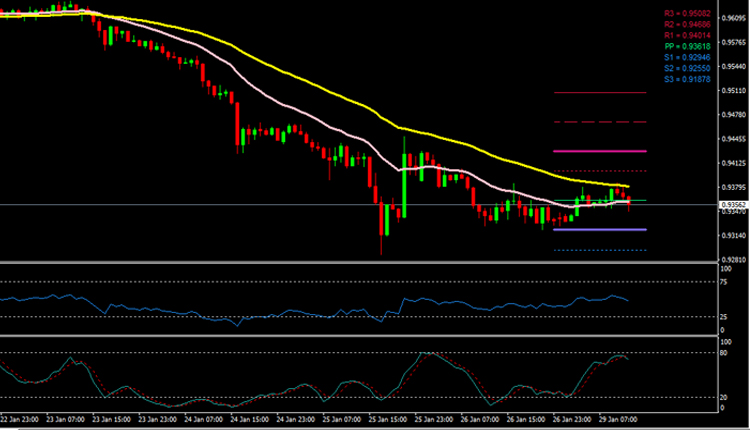Select the green PP pivot point label
Screen dimensions: 750x430
[x=691, y=46]
